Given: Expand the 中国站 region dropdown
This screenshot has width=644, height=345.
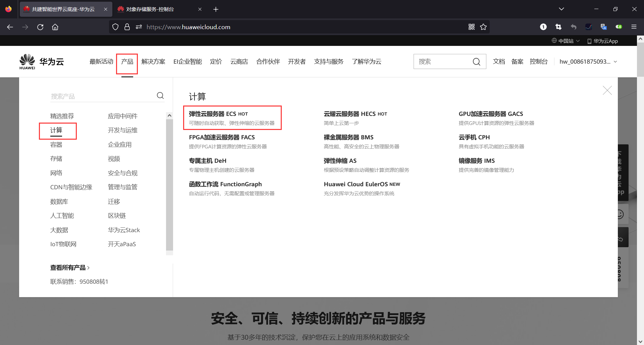Looking at the screenshot, I should point(566,41).
